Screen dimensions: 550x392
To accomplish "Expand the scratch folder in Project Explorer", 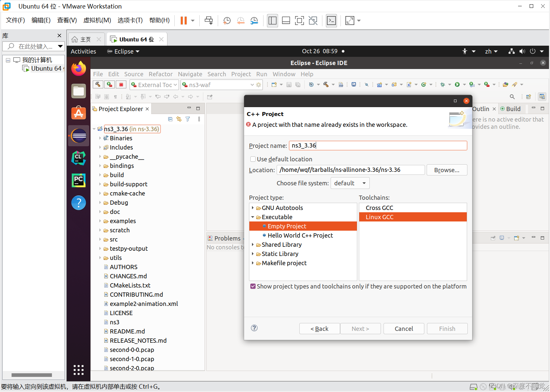I will pyautogui.click(x=100, y=230).
